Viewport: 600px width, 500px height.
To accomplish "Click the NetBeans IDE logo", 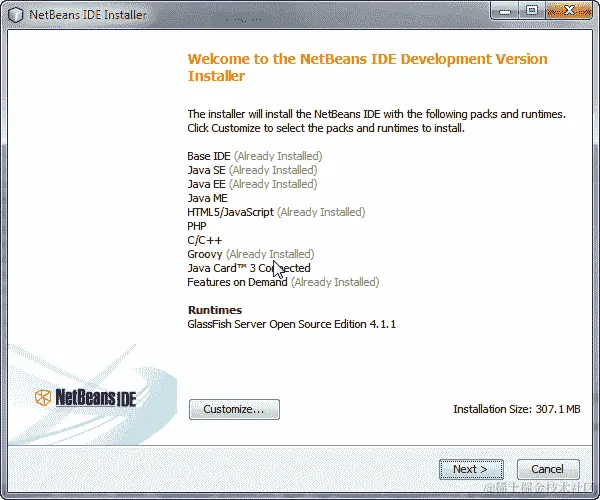I will (86, 398).
